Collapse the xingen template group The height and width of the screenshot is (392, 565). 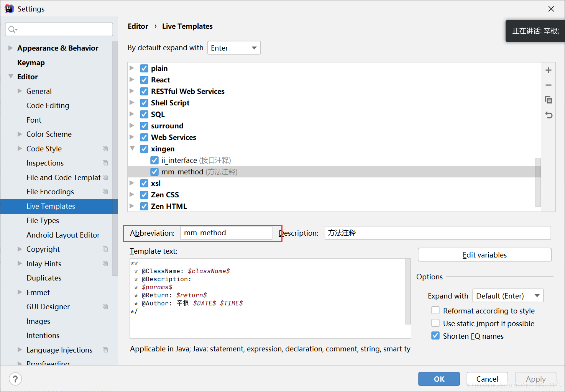tap(132, 148)
